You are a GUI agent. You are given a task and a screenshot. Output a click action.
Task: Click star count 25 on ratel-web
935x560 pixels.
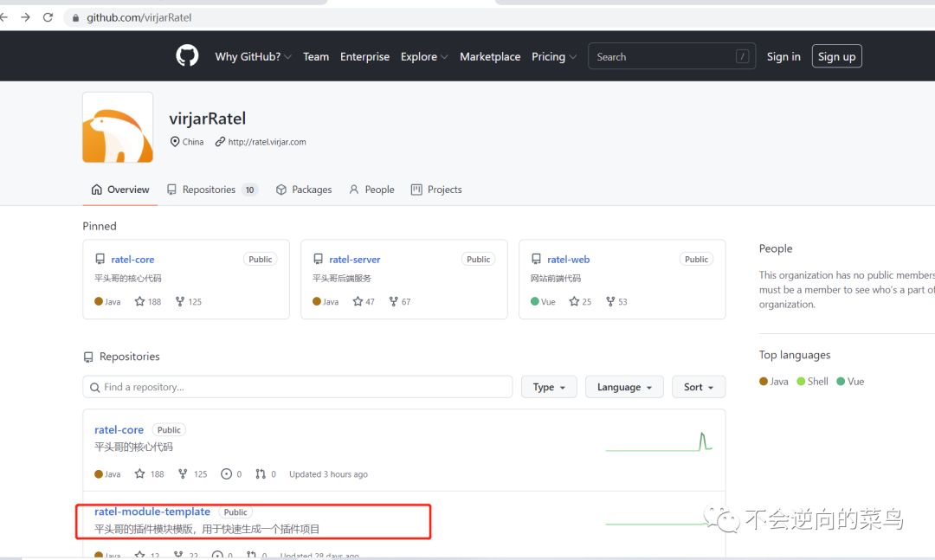[x=580, y=302]
